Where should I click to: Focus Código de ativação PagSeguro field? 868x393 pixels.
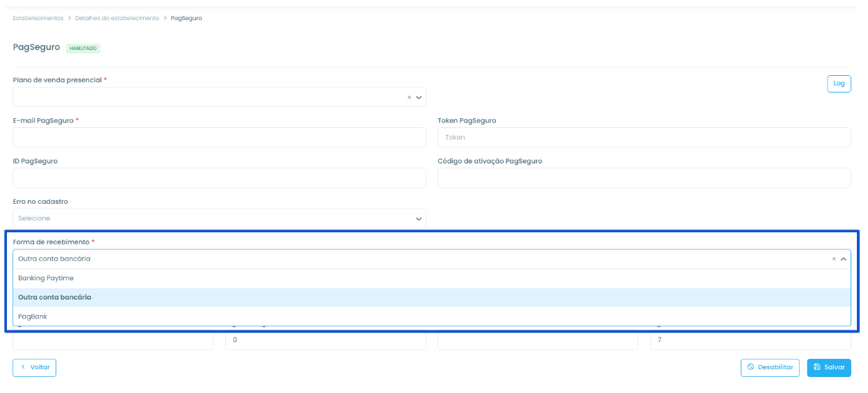point(644,178)
